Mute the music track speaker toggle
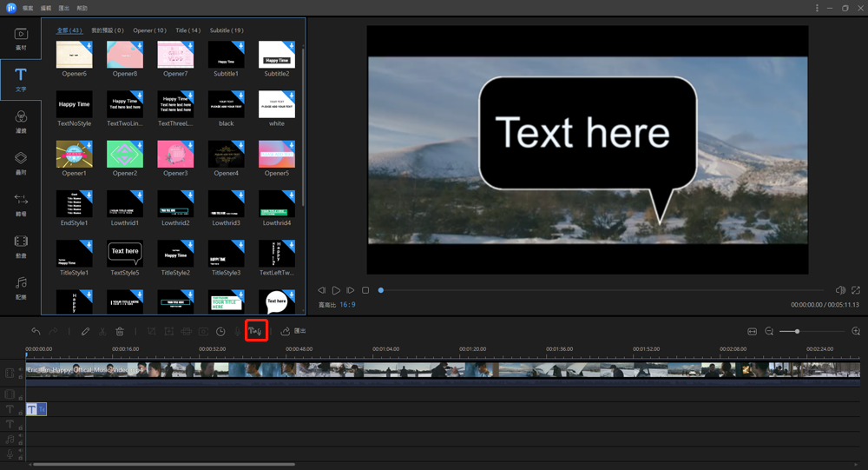 [x=21, y=435]
